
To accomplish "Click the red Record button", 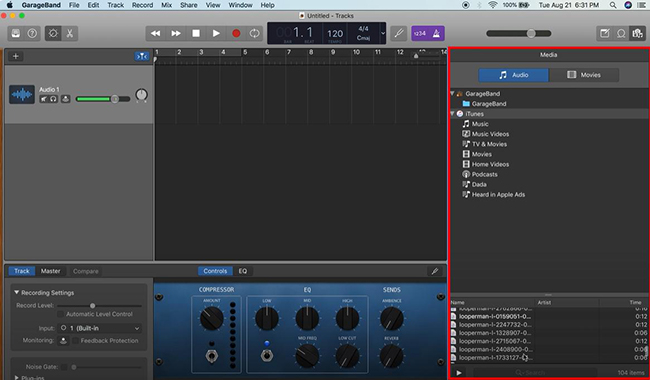I will (x=236, y=34).
